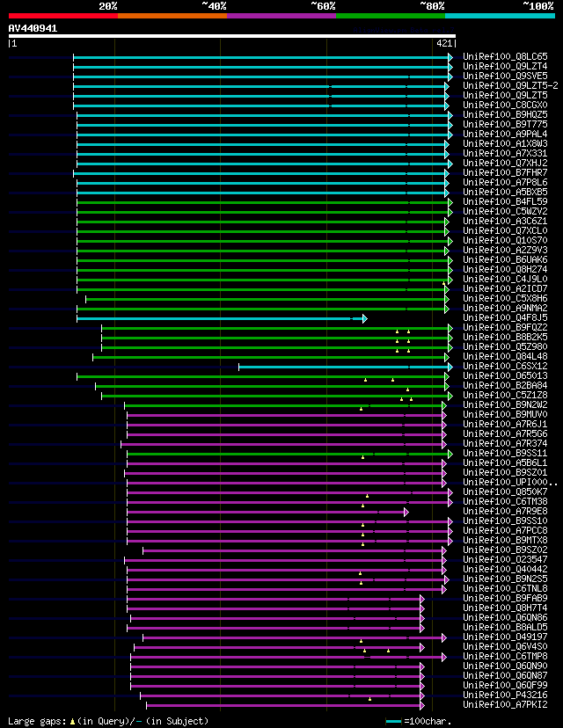Select the UniRef100_A5BXB5 label
This screenshot has height=728, width=563.
[506, 192]
